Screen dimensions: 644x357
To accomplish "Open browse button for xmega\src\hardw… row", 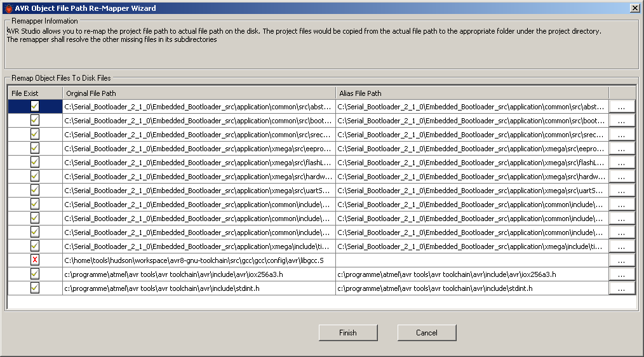I will [621, 177].
